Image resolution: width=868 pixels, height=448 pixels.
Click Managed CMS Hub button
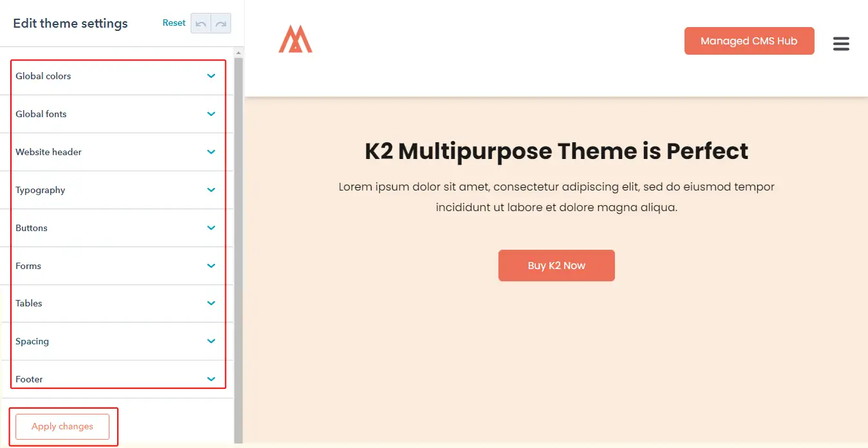tap(749, 41)
